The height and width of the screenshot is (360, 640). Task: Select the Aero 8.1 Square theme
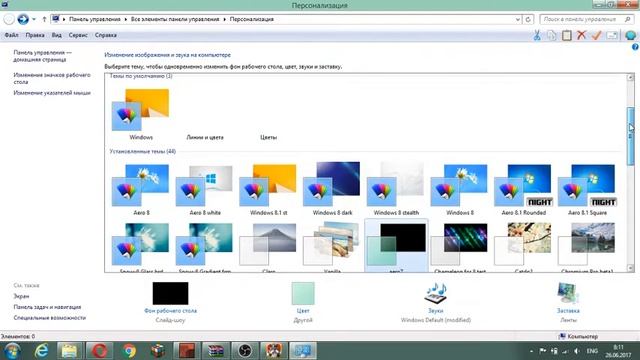coord(587,190)
